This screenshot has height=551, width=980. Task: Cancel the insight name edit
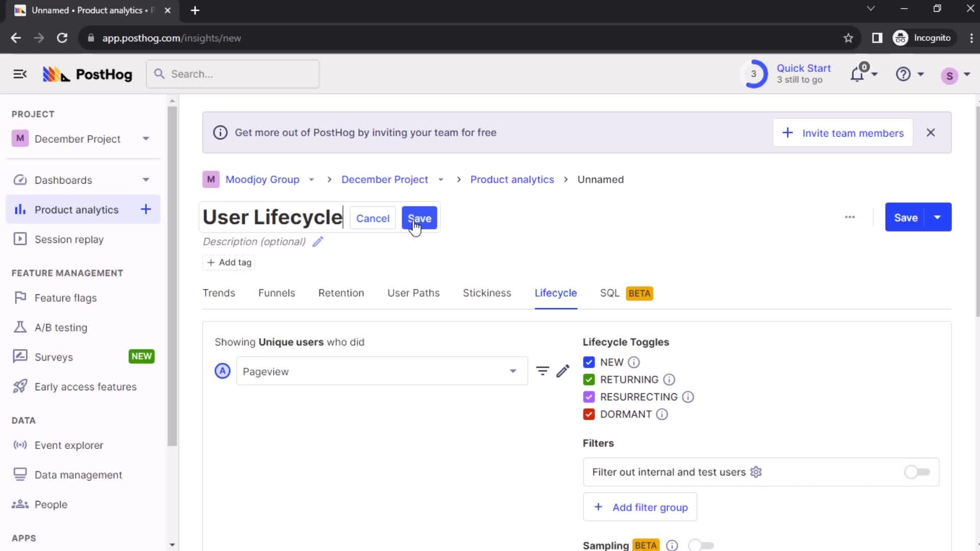coord(373,218)
